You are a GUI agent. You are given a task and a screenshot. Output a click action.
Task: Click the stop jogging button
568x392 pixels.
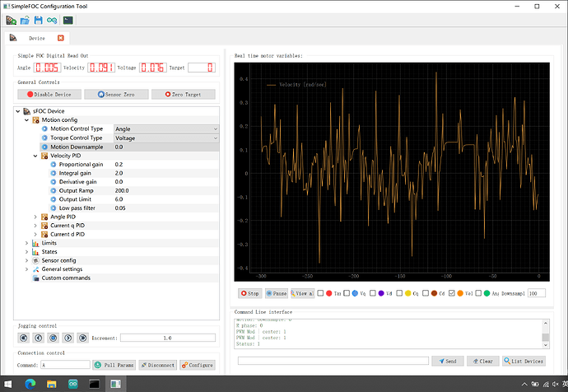tap(54, 338)
